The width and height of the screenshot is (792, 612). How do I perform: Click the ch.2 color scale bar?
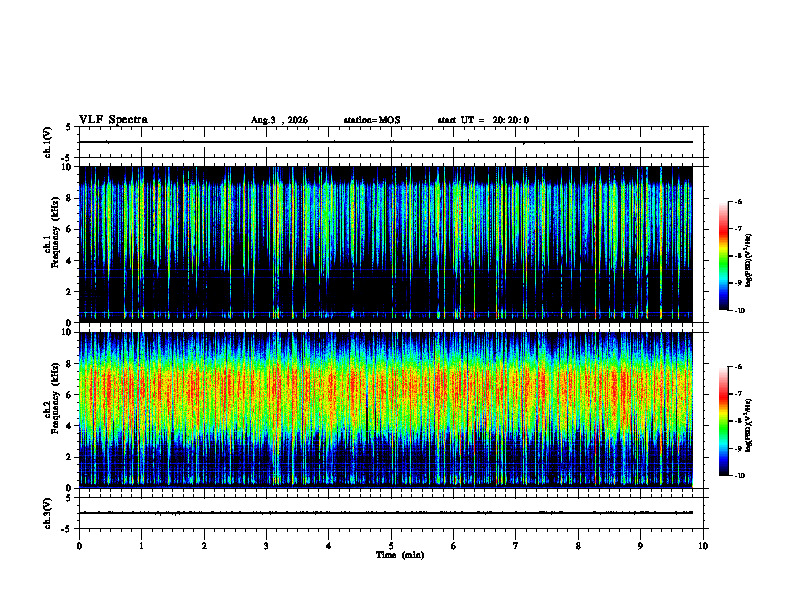tap(723, 421)
